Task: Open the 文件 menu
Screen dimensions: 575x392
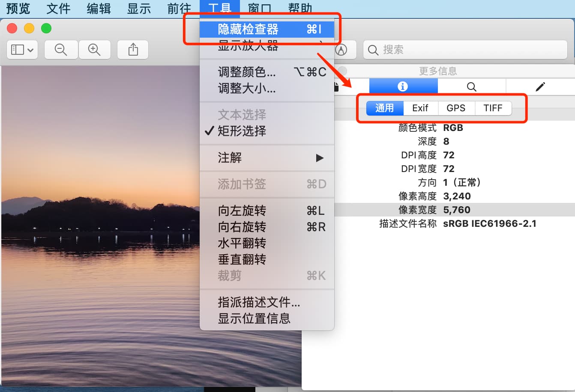Action: [x=58, y=9]
